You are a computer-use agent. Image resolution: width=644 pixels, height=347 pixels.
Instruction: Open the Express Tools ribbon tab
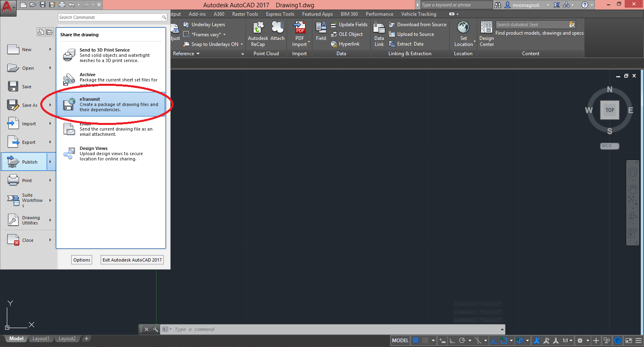(x=280, y=14)
